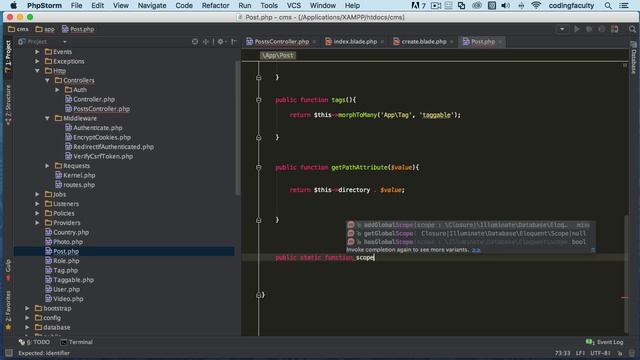Click the app breadcrumb folder
Viewport: 640px width, 360px height.
point(45,29)
